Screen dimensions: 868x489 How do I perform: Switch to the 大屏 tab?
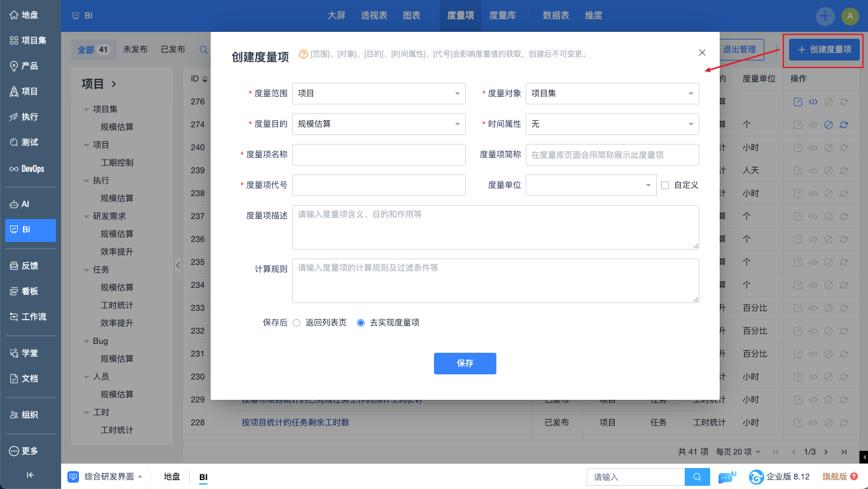(x=337, y=15)
